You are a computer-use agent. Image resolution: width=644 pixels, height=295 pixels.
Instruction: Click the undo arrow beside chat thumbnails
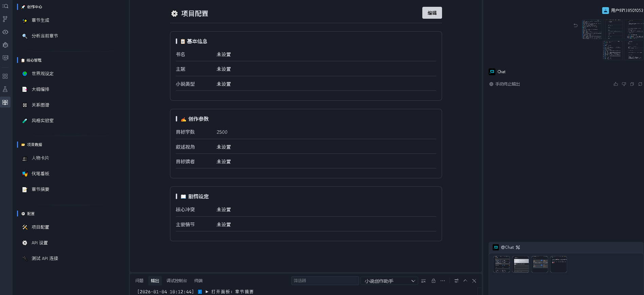(x=576, y=26)
